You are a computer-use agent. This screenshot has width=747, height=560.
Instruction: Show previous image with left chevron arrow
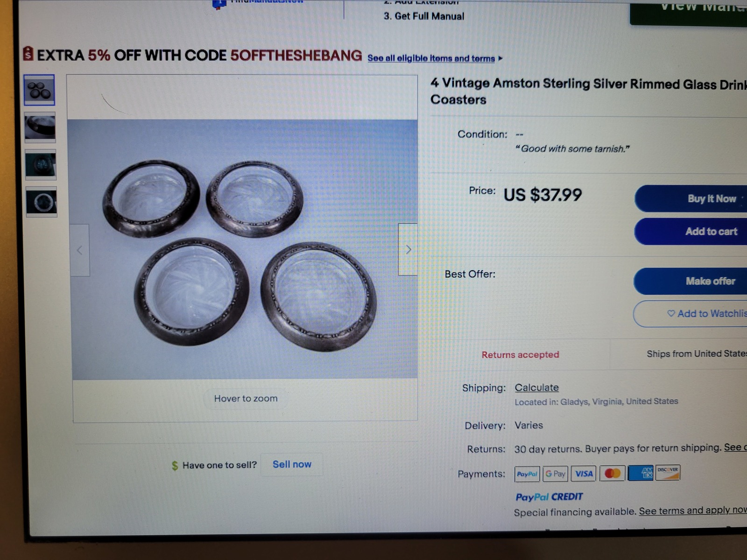point(80,250)
